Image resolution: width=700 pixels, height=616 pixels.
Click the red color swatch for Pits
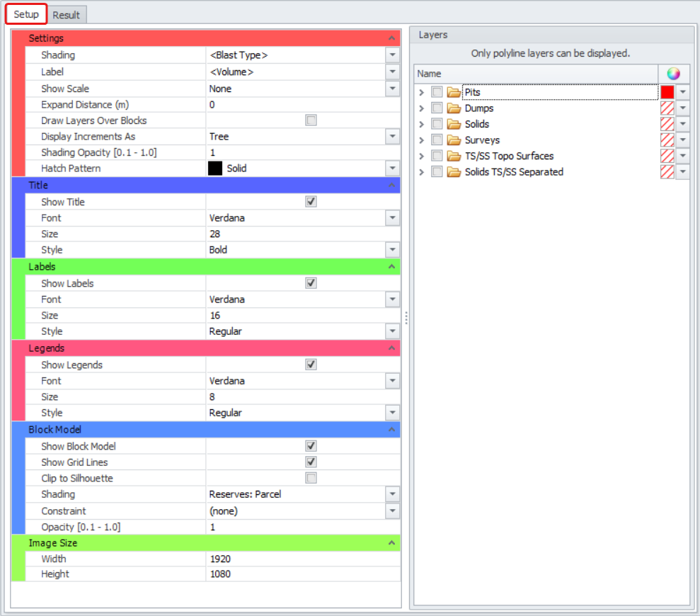pos(667,92)
